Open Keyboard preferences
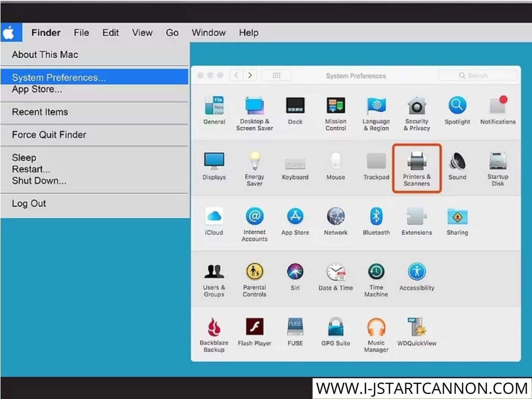This screenshot has height=399, width=532. (x=295, y=169)
